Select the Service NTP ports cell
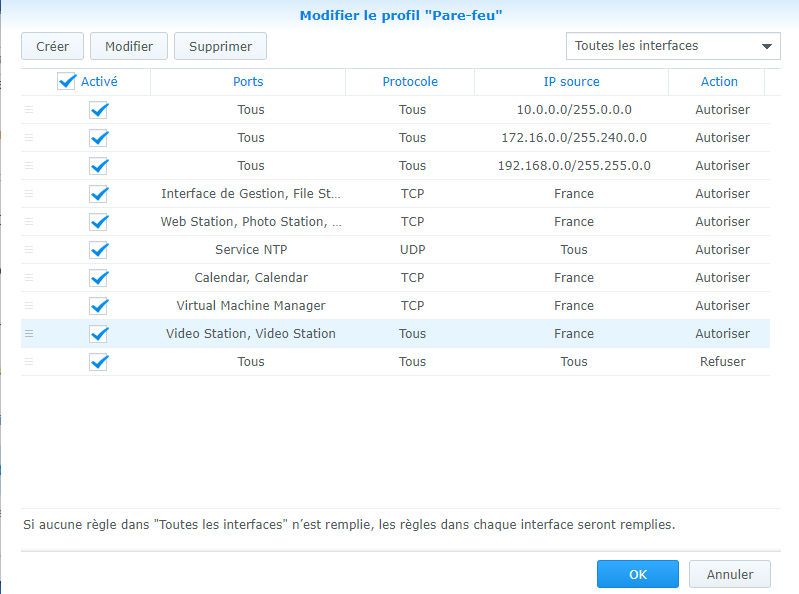 pyautogui.click(x=251, y=250)
